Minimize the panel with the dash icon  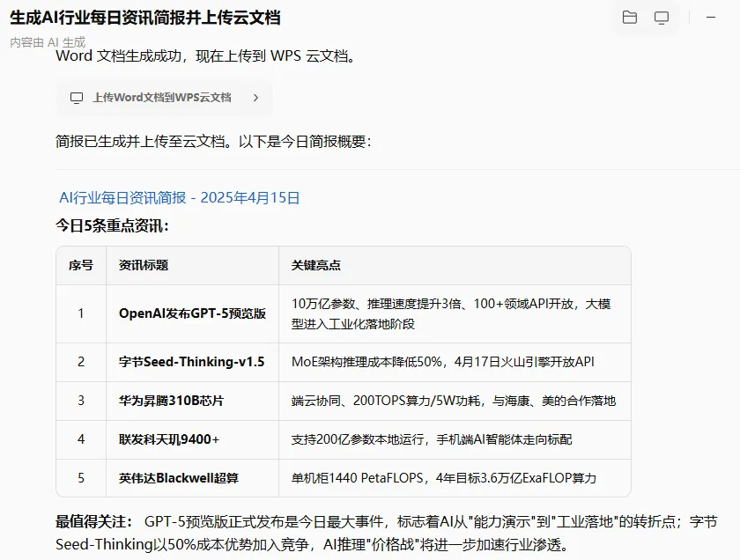click(x=711, y=18)
